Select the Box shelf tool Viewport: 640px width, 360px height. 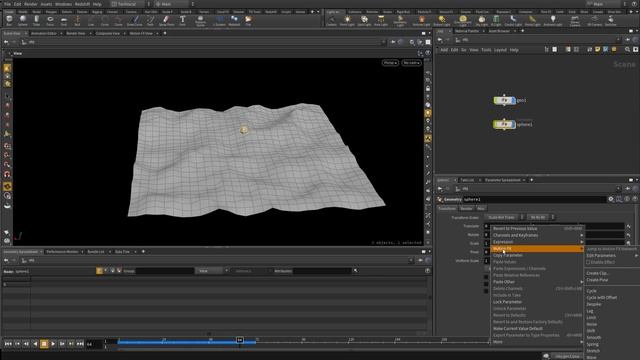(x=9, y=20)
